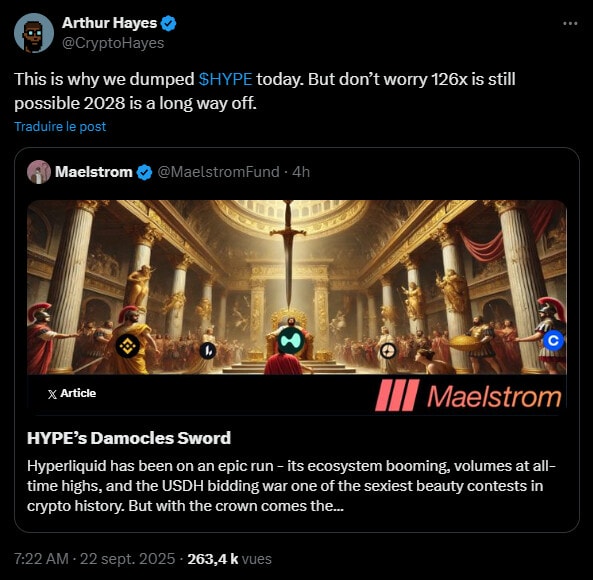Click the 7:22 AM 22 sept. 2025 timestamp

point(95,559)
